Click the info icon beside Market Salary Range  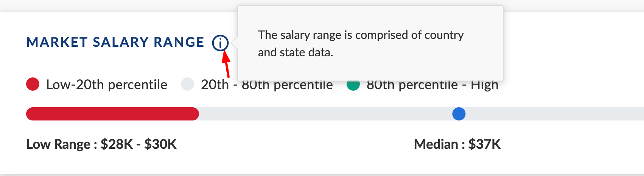pyautogui.click(x=220, y=43)
